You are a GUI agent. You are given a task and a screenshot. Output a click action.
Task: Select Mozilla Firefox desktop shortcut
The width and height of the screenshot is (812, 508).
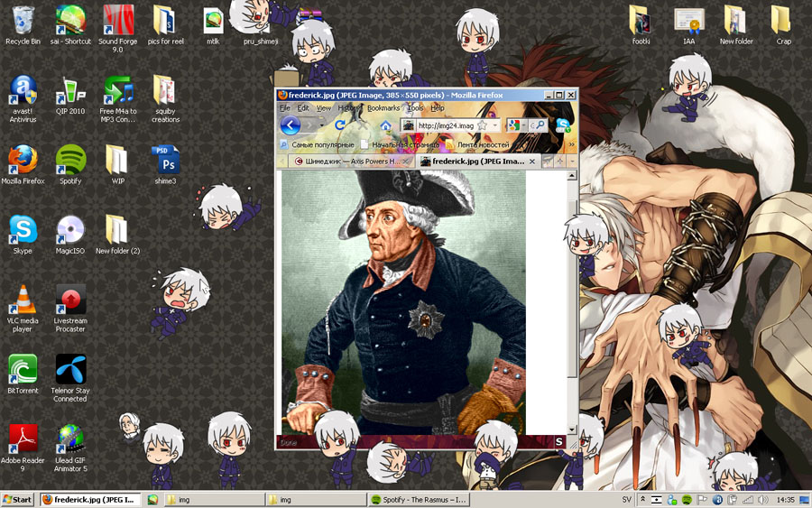23,164
